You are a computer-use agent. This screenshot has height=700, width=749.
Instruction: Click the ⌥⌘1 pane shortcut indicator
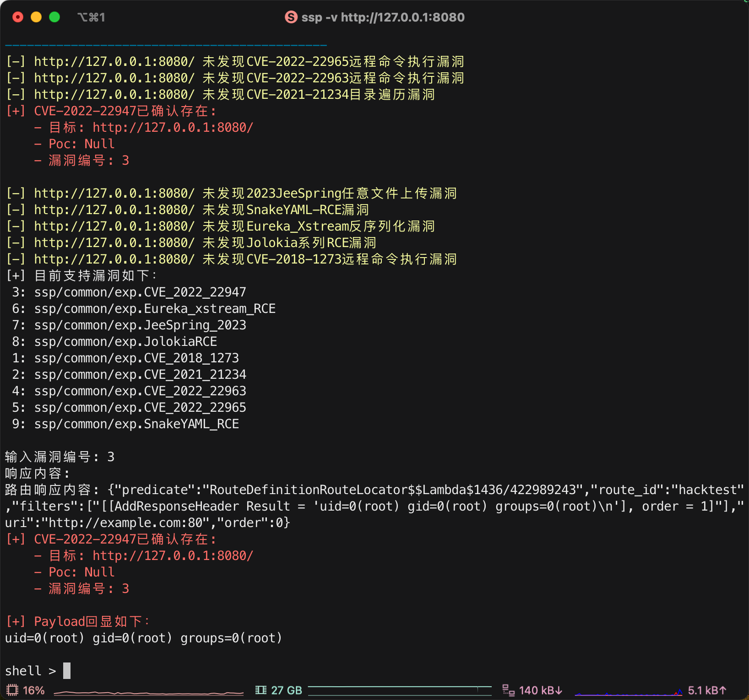click(x=91, y=17)
